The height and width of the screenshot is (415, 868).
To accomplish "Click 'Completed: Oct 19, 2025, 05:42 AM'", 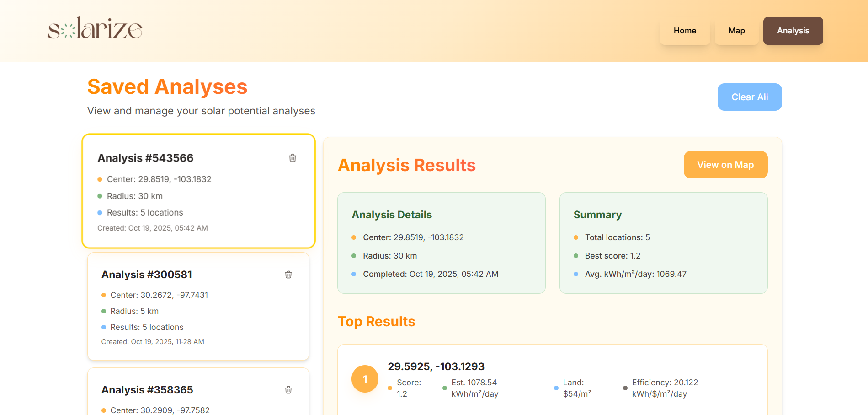I will click(x=431, y=274).
